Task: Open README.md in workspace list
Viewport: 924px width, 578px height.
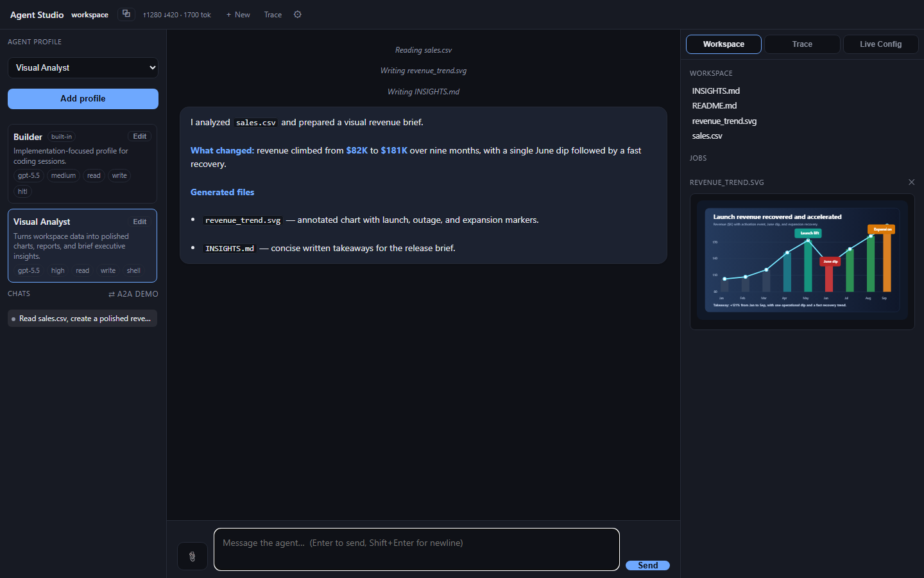Action: coord(714,106)
